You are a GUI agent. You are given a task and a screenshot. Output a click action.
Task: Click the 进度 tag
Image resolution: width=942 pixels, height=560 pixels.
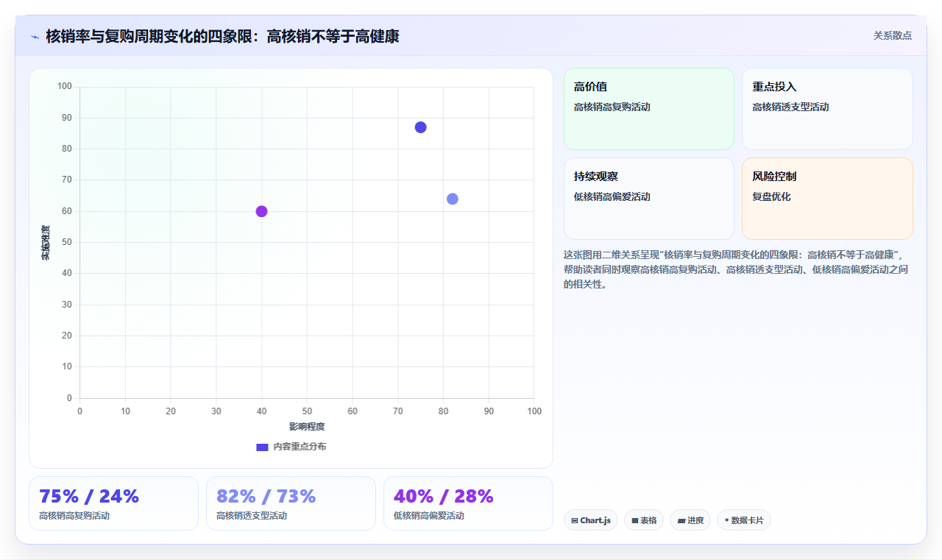[x=690, y=520]
